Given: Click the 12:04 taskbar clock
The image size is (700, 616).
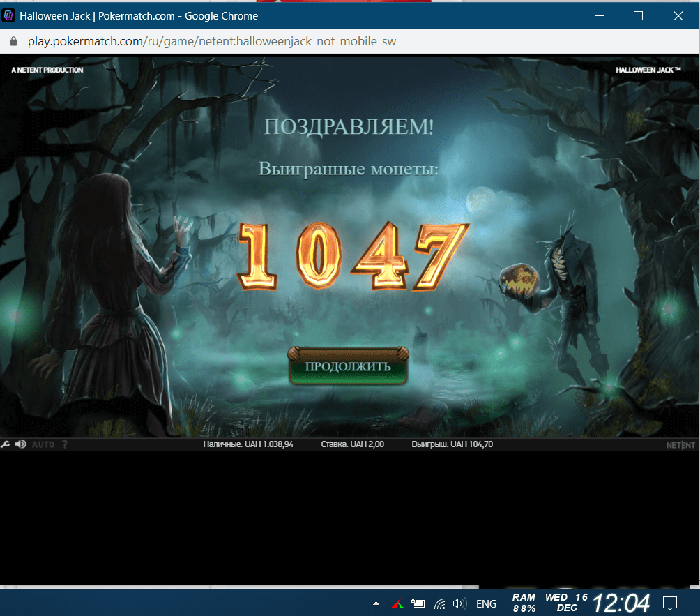Looking at the screenshot, I should [621, 603].
